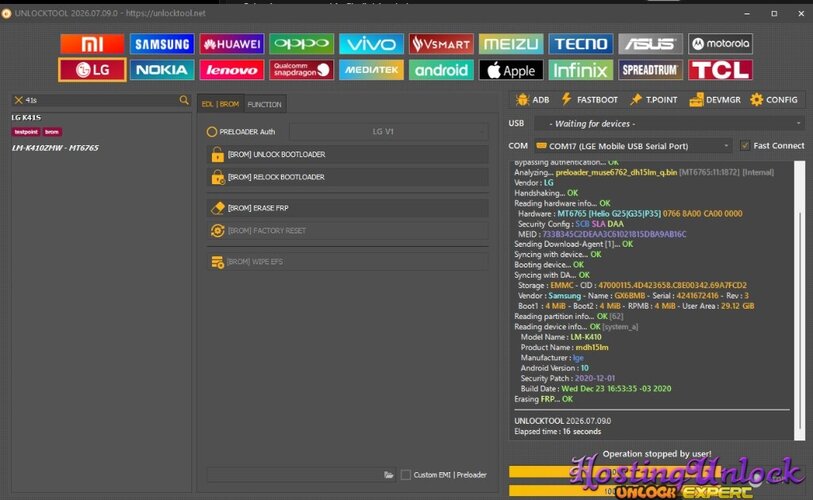Select the LM-K410ZMW - MT6765 entry
Image resolution: width=813 pixels, height=500 pixels.
click(55, 148)
